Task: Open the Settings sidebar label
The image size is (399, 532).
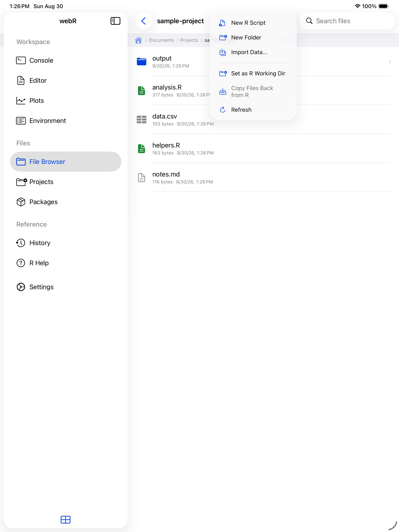Action: click(x=41, y=287)
